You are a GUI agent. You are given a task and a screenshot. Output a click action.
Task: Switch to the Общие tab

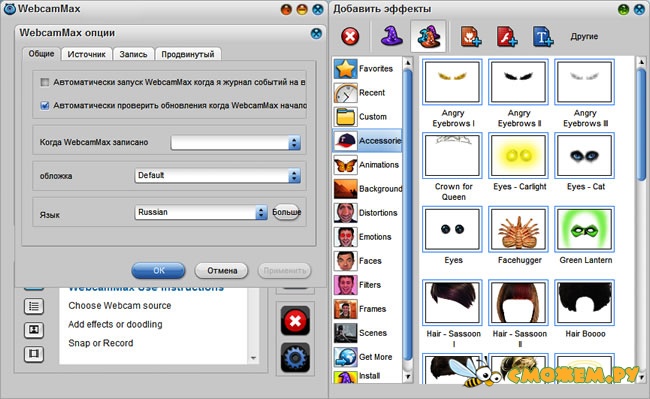pos(41,54)
